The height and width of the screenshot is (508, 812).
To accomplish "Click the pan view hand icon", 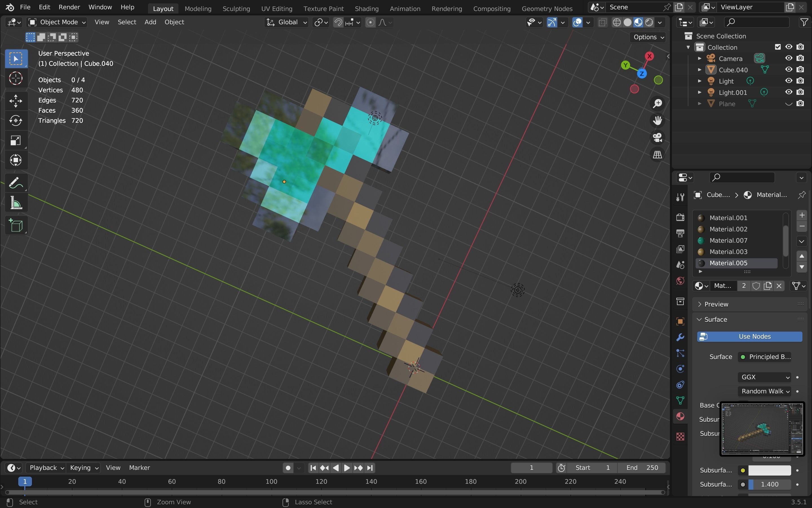I will pyautogui.click(x=657, y=121).
